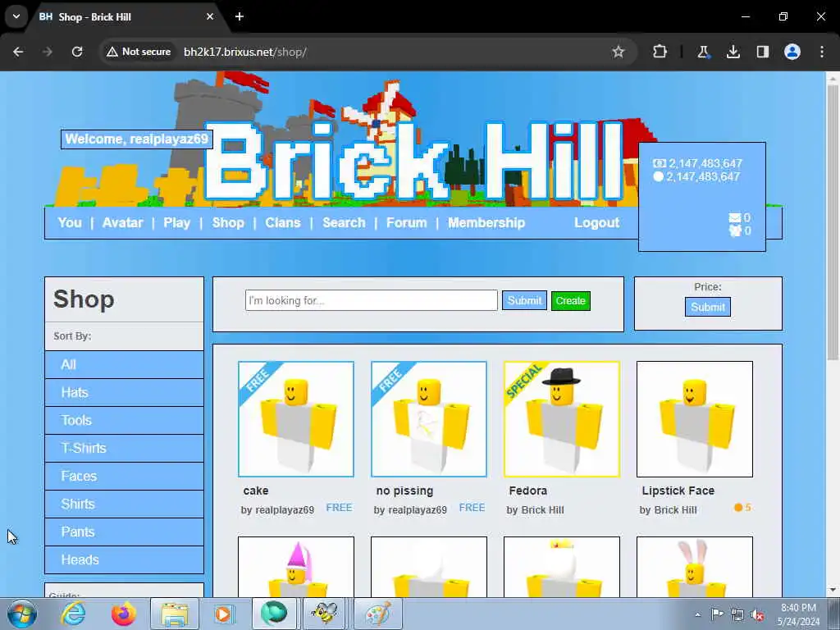Open teal globe browser taskbar icon
This screenshot has height=630, width=840.
[x=274, y=614]
